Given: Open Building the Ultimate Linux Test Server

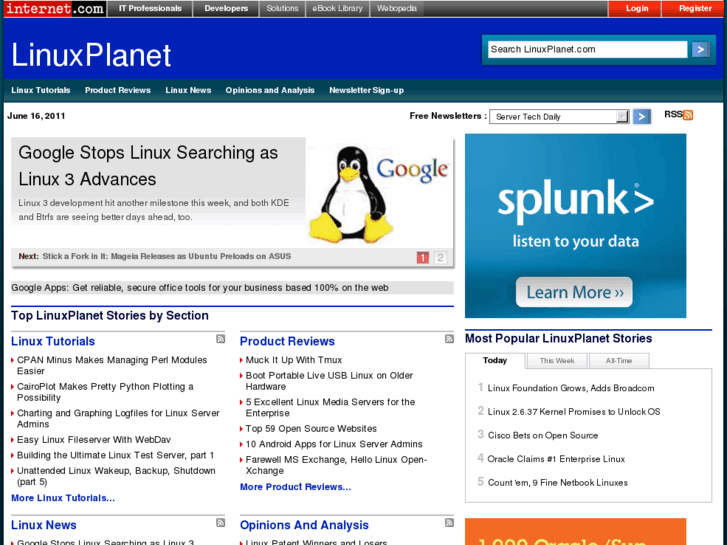Looking at the screenshot, I should pos(115,455).
